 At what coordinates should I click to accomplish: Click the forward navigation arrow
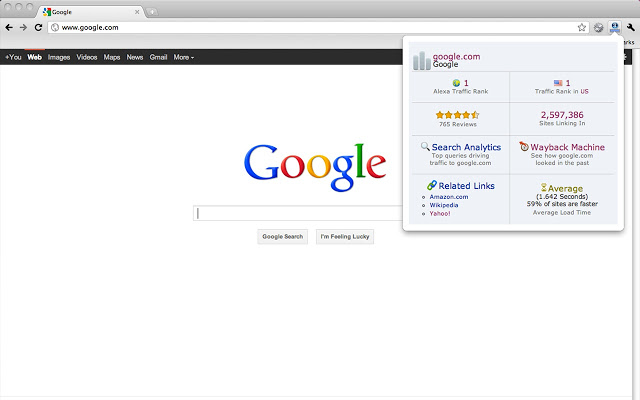click(23, 28)
